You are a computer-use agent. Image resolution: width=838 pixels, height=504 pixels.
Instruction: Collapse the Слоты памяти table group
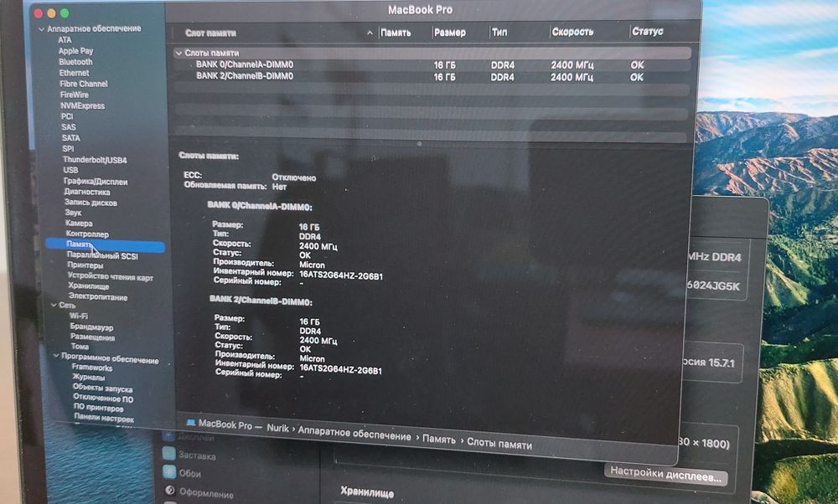(178, 53)
